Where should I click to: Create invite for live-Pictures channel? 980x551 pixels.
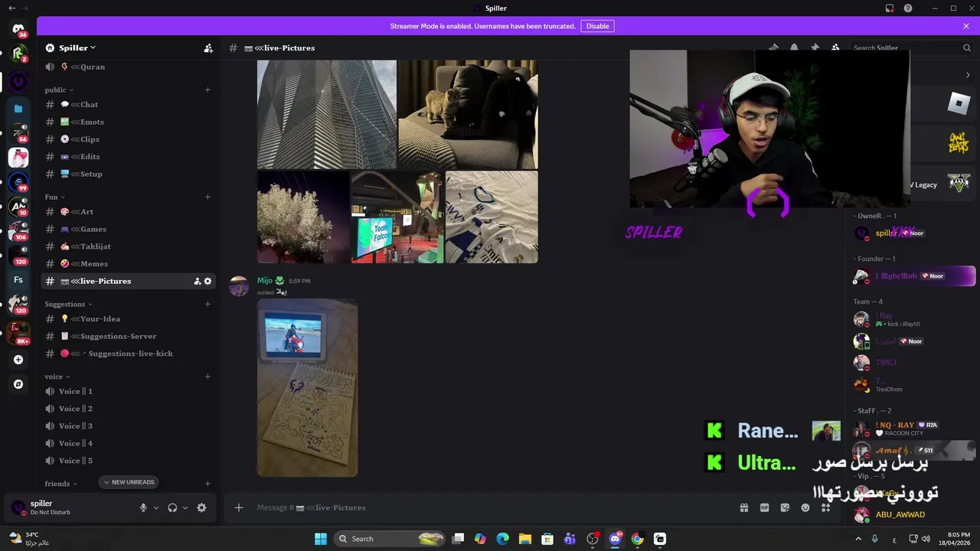click(x=197, y=282)
